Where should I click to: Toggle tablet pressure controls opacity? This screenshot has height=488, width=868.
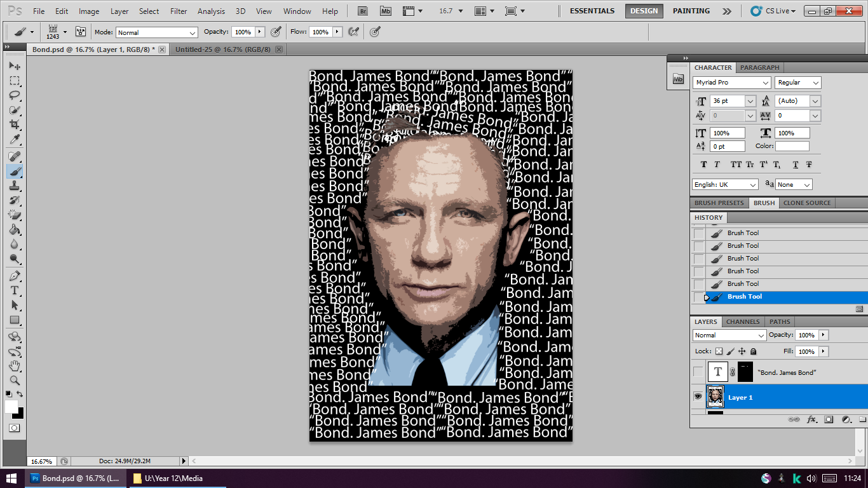pyautogui.click(x=276, y=32)
